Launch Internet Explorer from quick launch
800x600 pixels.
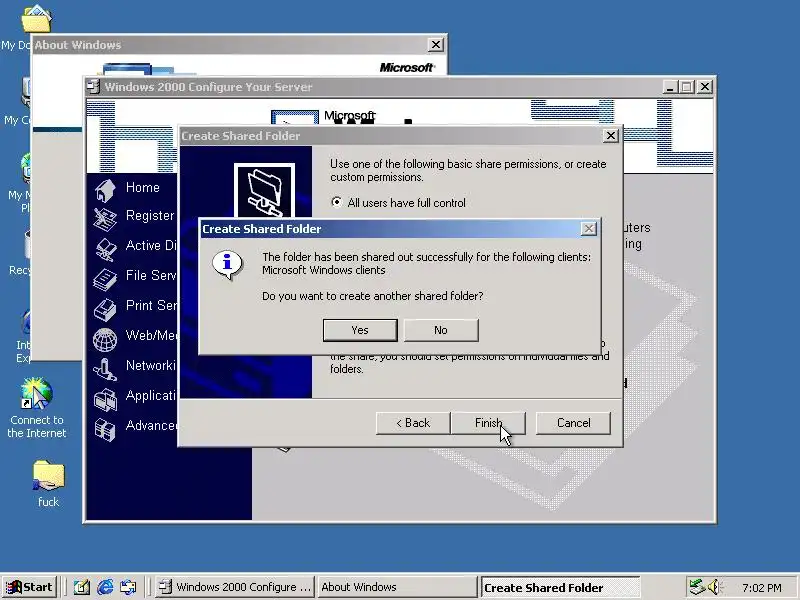[x=105, y=587]
